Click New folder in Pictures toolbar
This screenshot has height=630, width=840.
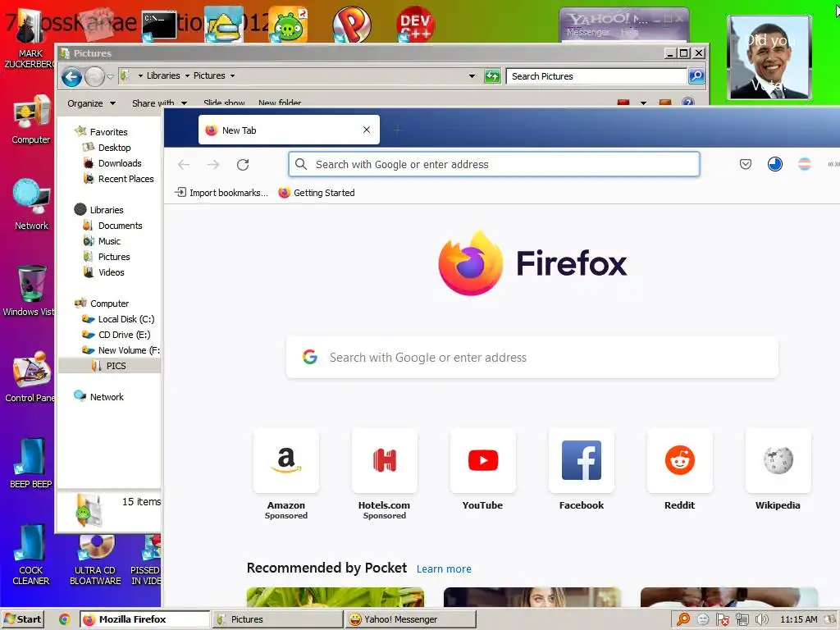[280, 103]
